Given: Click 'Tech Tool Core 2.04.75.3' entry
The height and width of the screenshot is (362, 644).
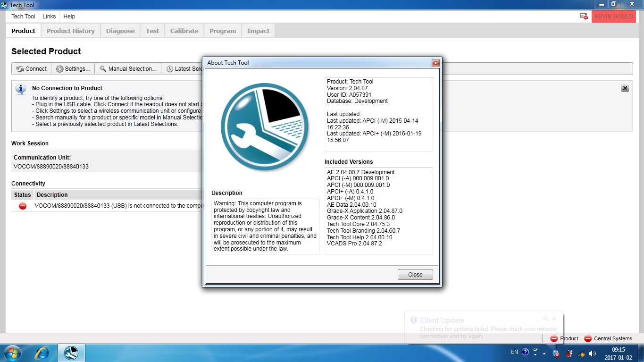Looking at the screenshot, I should click(x=359, y=224).
